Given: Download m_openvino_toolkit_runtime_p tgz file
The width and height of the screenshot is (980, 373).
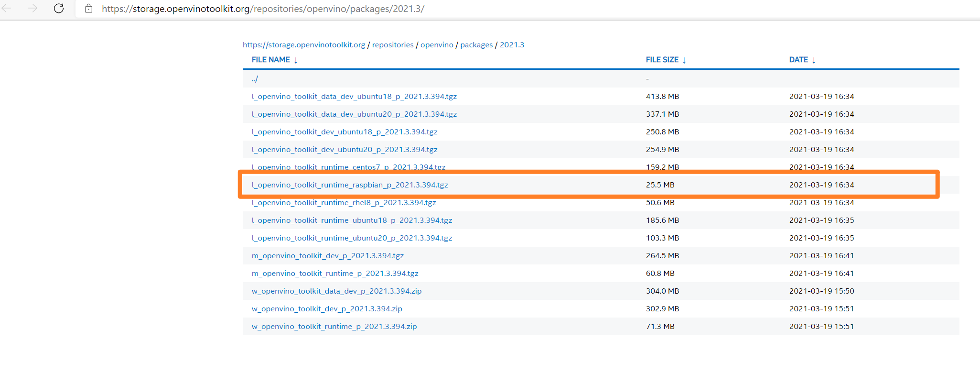Looking at the screenshot, I should 335,274.
